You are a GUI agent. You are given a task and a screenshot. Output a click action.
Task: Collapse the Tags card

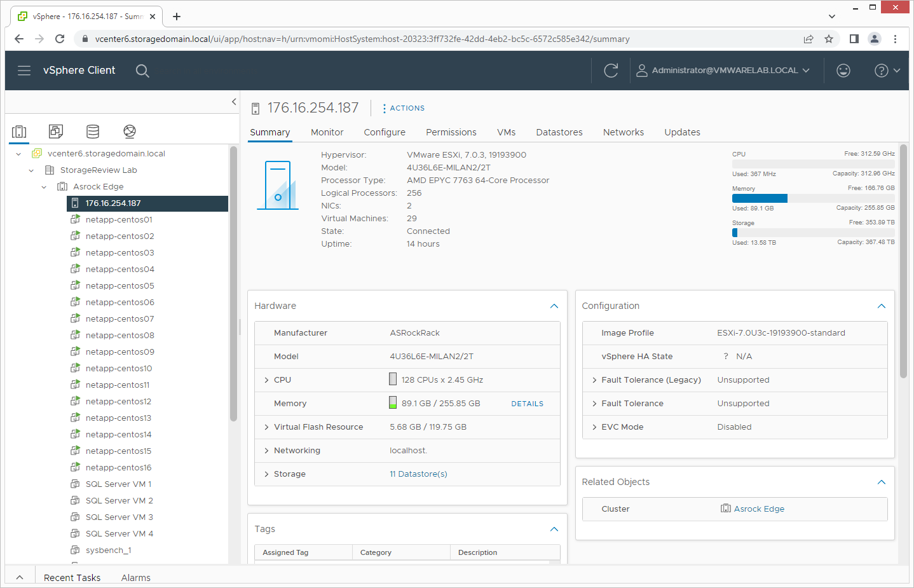pyautogui.click(x=554, y=530)
